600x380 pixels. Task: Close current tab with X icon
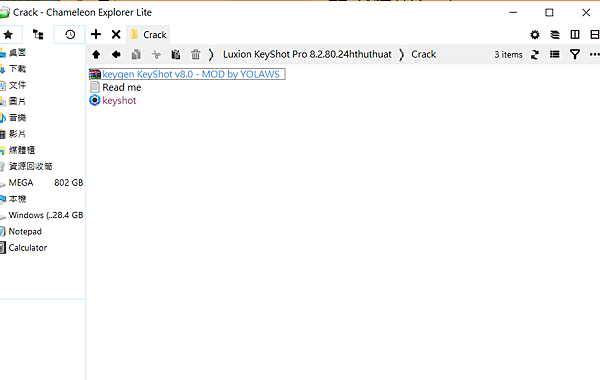tap(116, 35)
